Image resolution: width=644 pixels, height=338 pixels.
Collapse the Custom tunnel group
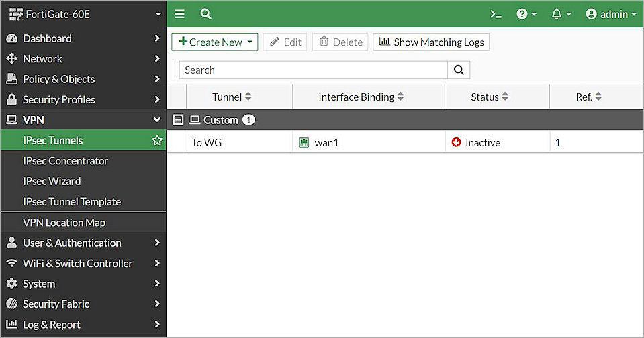178,120
